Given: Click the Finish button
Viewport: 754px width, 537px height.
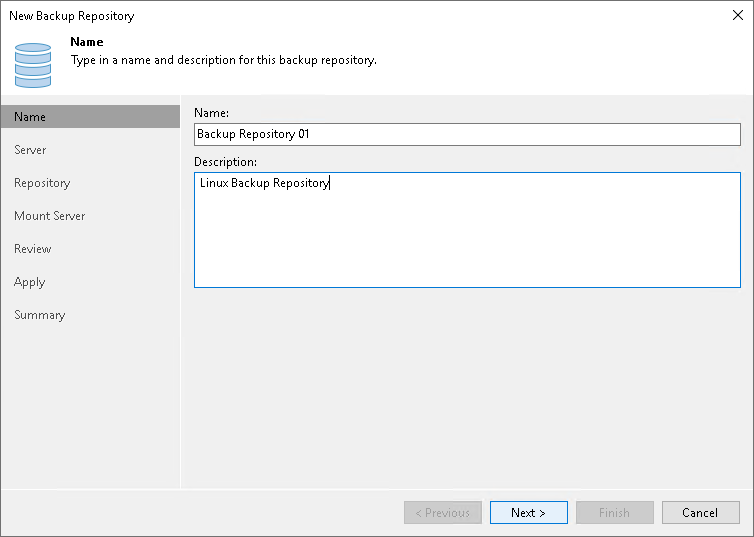Looking at the screenshot, I should pyautogui.click(x=614, y=513).
